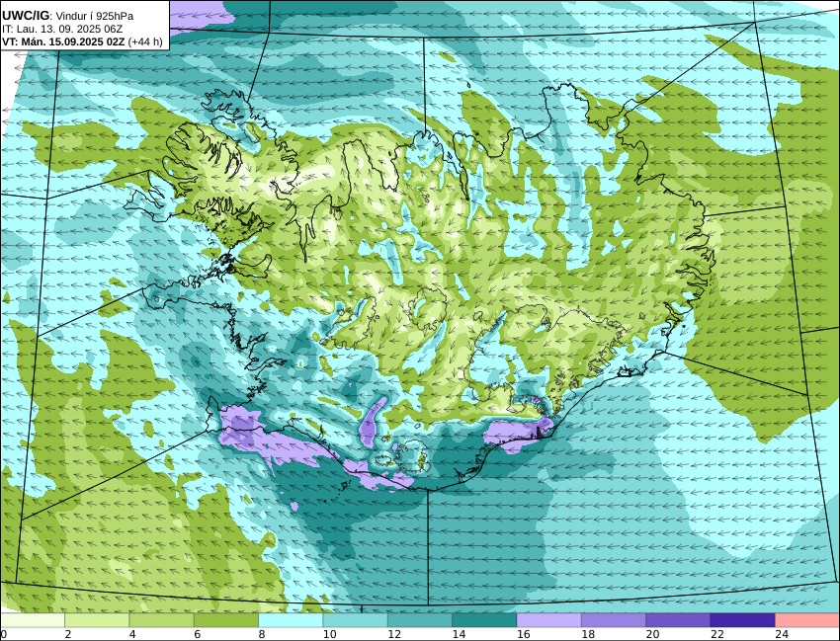Click the 12–14 medium teal legend swatch
The width and height of the screenshot is (840, 641).
pos(420,620)
